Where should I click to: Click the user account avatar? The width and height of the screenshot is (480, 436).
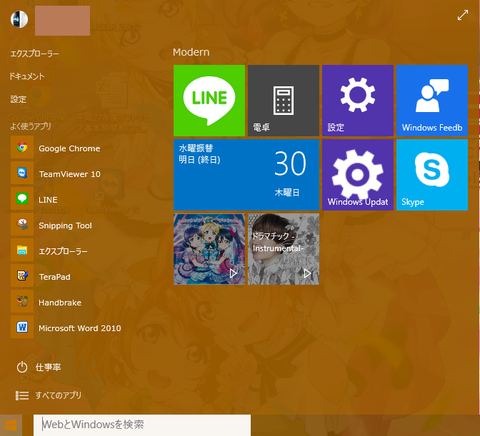19,19
